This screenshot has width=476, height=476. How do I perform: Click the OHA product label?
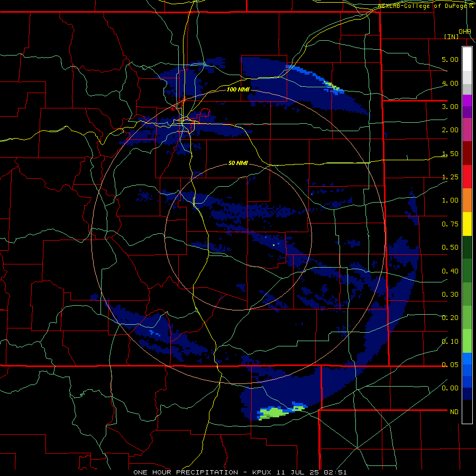click(465, 32)
